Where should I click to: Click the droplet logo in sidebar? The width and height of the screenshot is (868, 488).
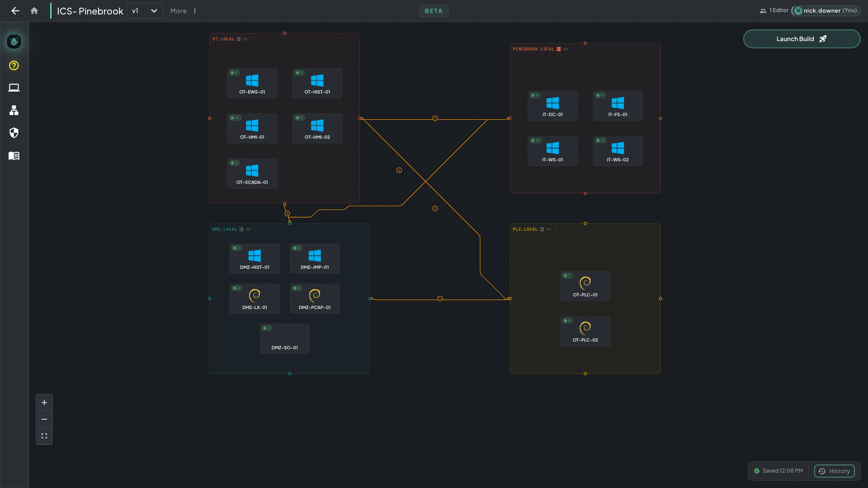coord(14,42)
